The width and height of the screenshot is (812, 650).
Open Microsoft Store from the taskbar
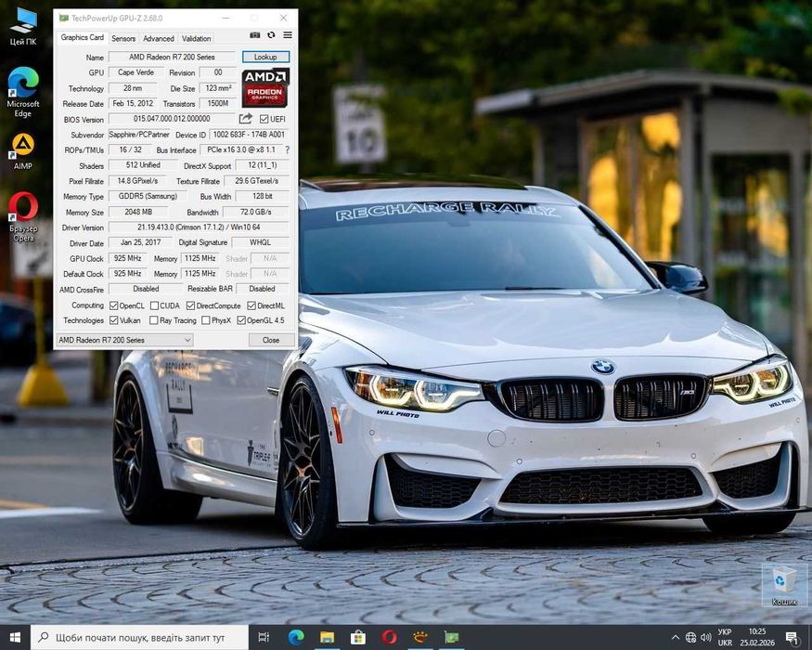point(358,637)
